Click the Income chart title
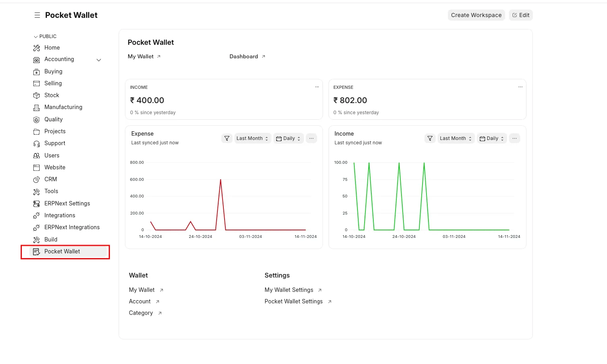Image resolution: width=607 pixels, height=364 pixels. coord(344,134)
